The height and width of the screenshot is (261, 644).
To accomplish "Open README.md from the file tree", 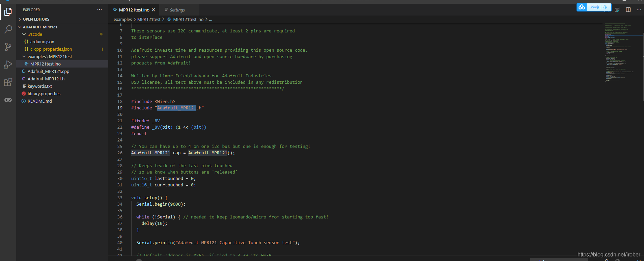I will pos(62,101).
